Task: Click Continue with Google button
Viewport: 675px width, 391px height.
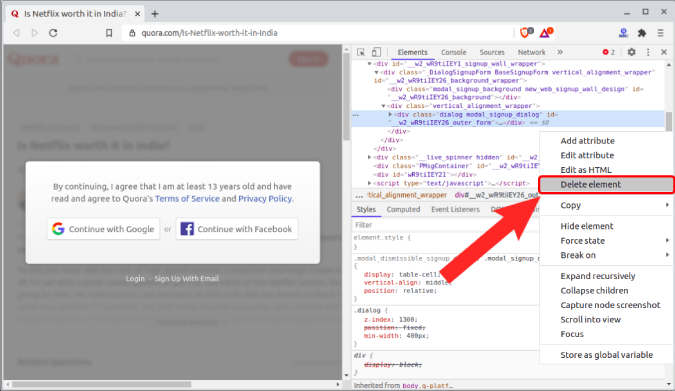Action: (103, 229)
